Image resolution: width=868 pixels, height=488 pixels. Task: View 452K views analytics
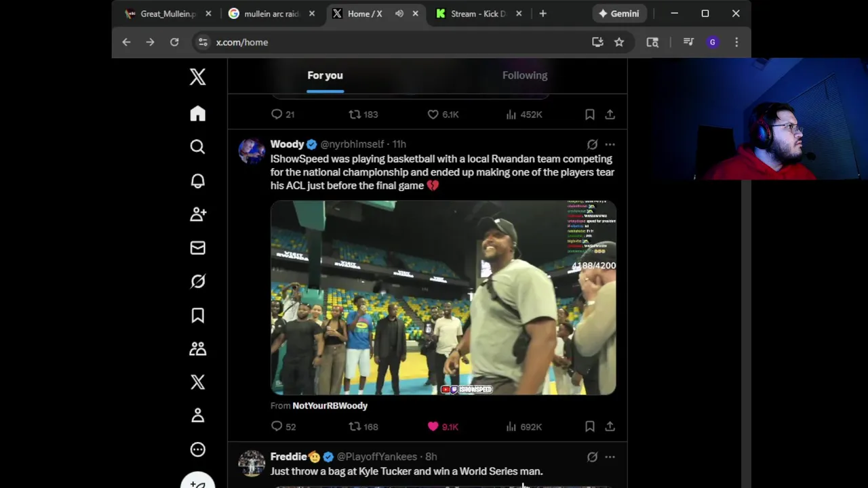(524, 115)
